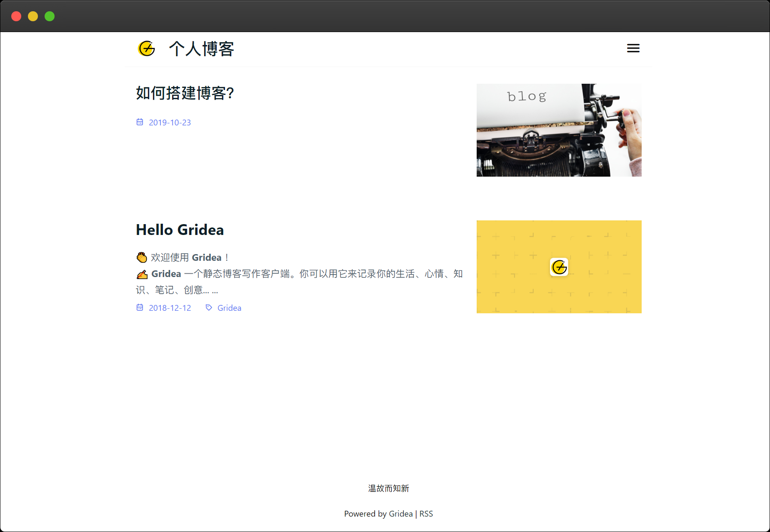
Task: Maximize the window with green button
Action: [x=50, y=16]
